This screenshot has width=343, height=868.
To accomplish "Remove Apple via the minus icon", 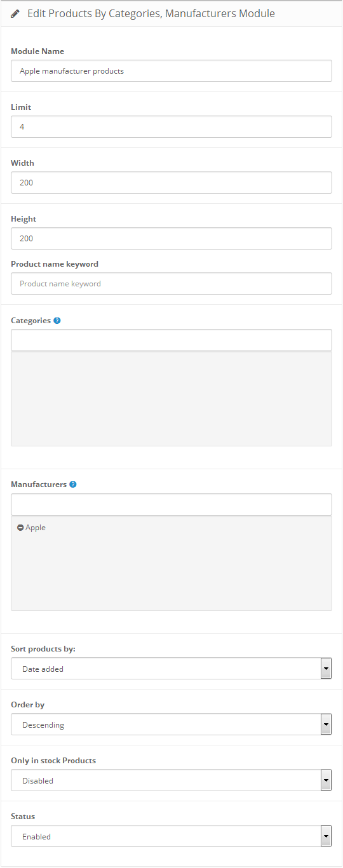I will 20,528.
